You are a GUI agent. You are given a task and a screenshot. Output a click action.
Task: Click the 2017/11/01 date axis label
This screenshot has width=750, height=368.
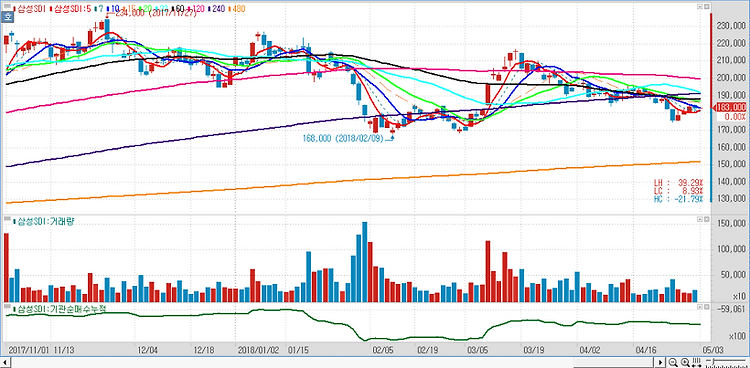tap(29, 349)
